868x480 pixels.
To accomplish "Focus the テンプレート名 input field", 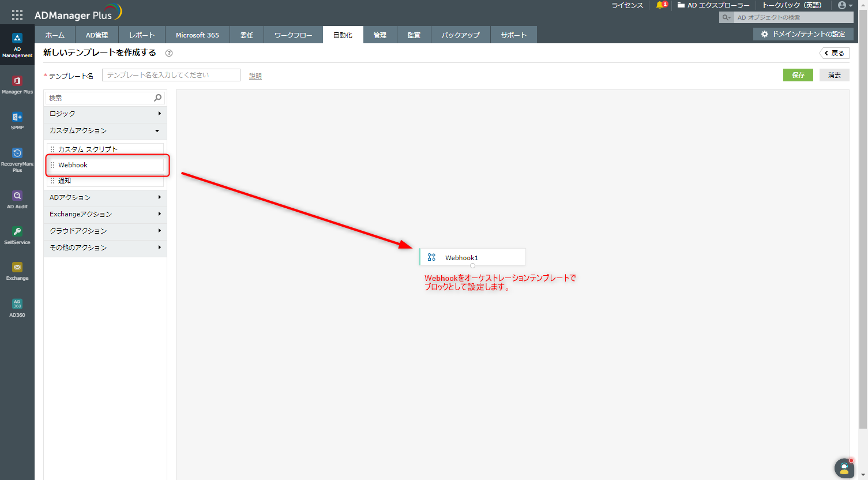I will (171, 75).
